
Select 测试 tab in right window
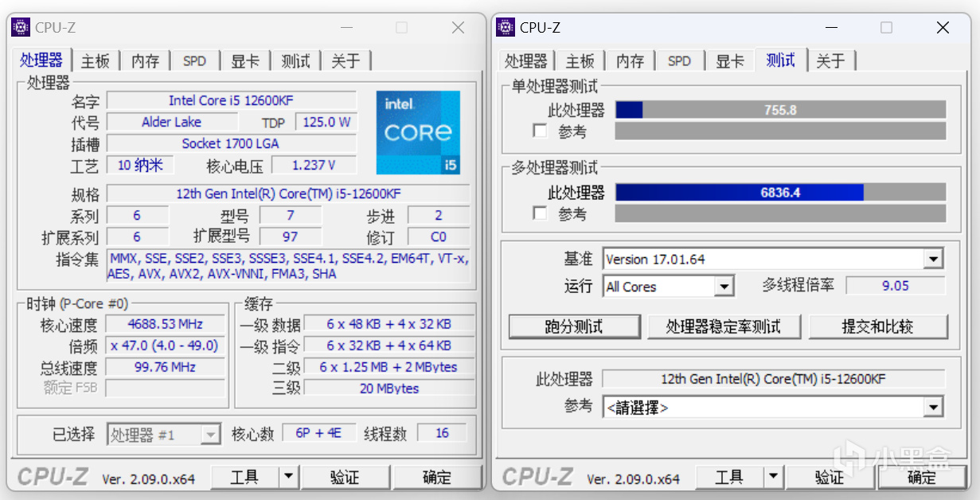coord(780,61)
